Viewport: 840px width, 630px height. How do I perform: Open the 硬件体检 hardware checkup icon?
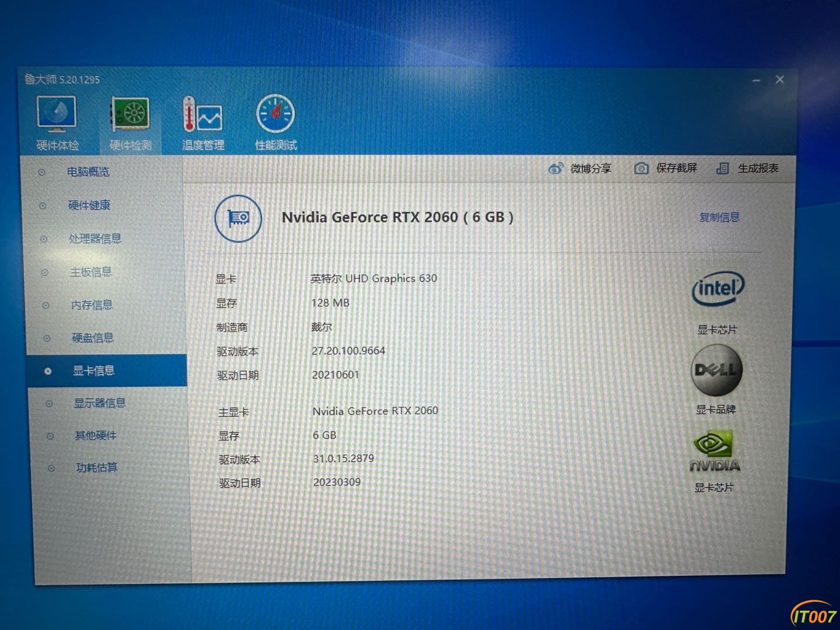[x=57, y=114]
